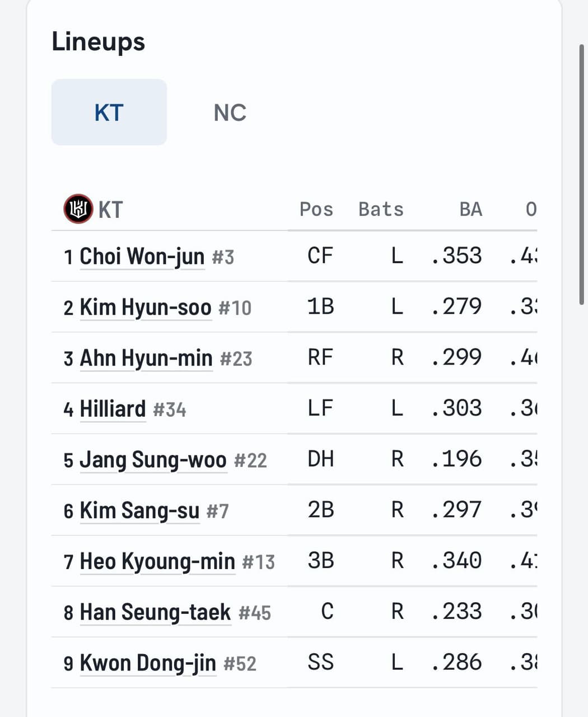
Task: View Ahn Hyun-min's profile
Action: [x=146, y=358]
